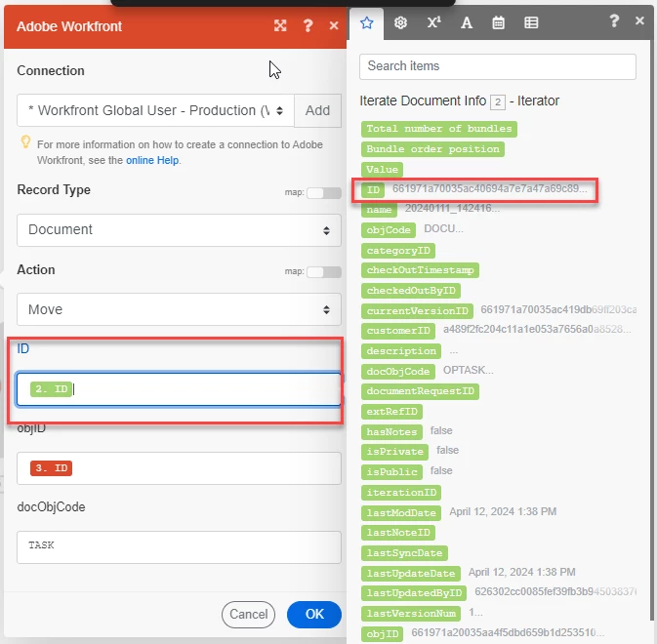Insert 'Total number of bundles' variable
The height and width of the screenshot is (644, 657).
[439, 129]
